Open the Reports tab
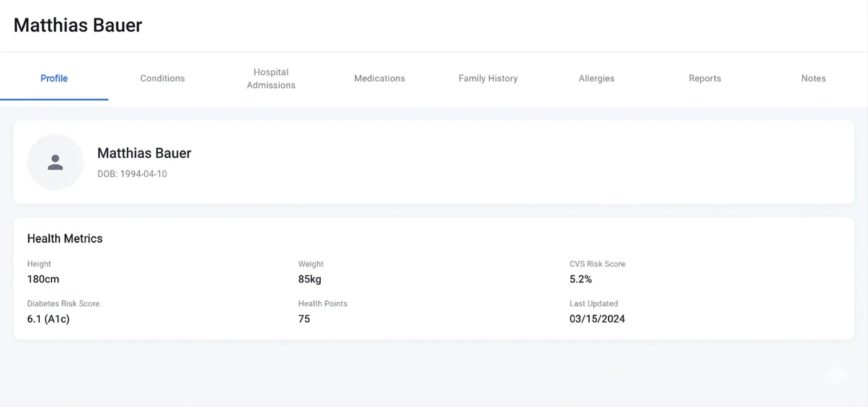 pyautogui.click(x=705, y=78)
